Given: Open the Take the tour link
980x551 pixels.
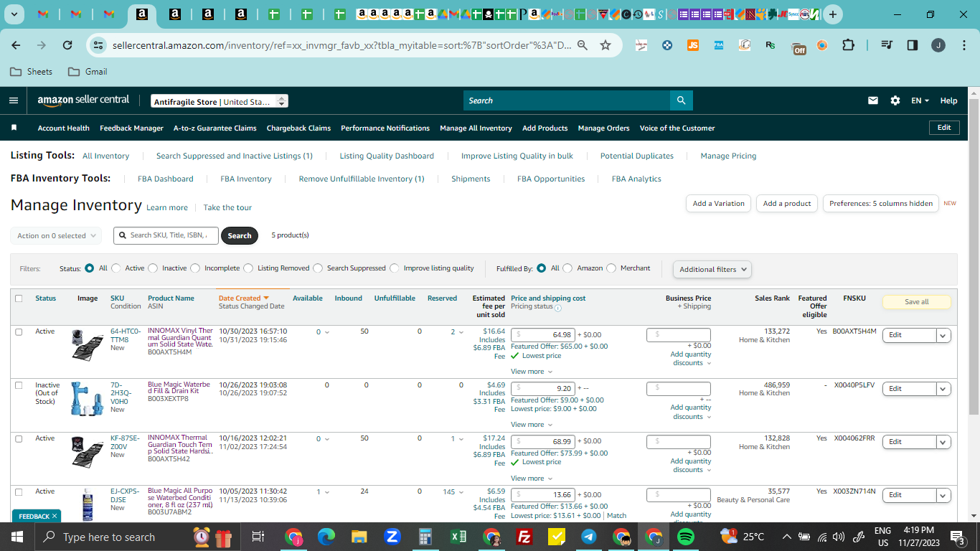Looking at the screenshot, I should click(x=227, y=207).
